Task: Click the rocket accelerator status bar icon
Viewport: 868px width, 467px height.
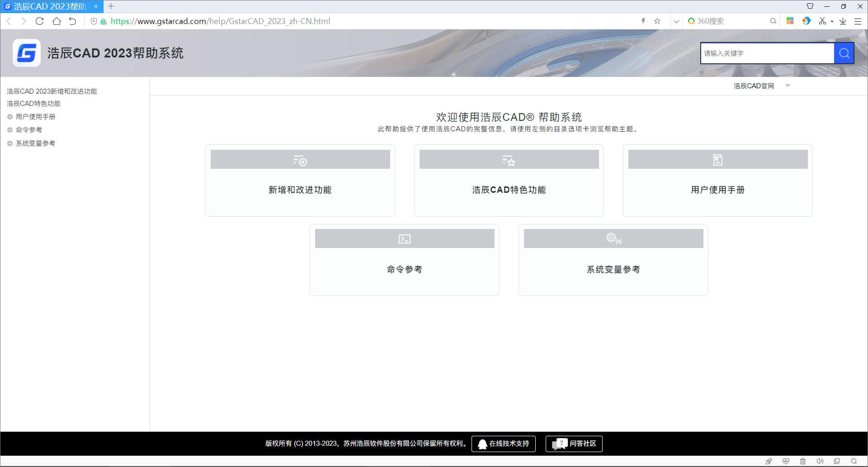Action: pyautogui.click(x=769, y=462)
